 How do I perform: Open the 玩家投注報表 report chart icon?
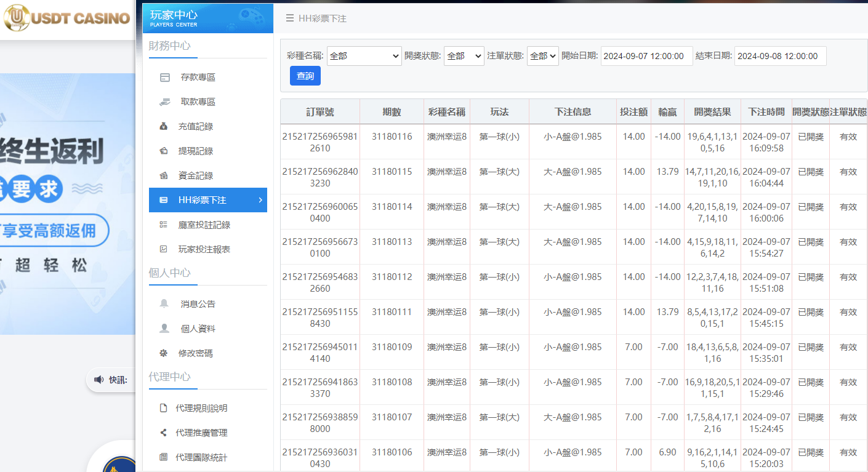[x=164, y=249]
